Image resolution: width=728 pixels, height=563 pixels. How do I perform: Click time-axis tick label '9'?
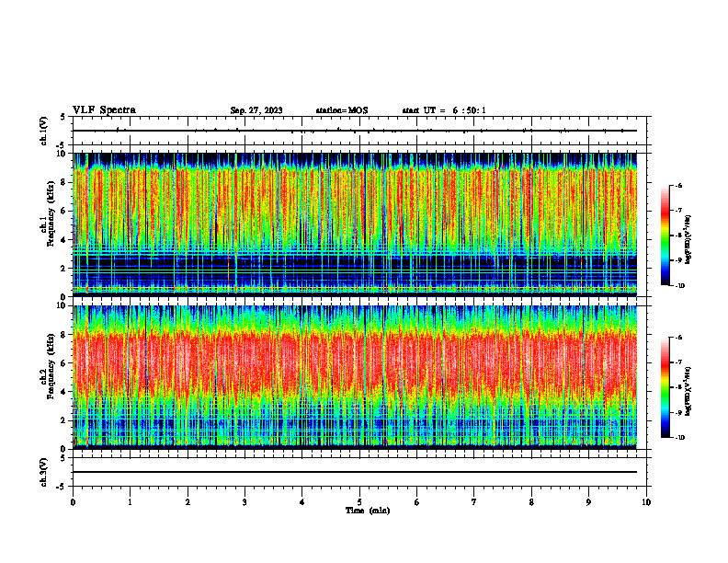(588, 502)
